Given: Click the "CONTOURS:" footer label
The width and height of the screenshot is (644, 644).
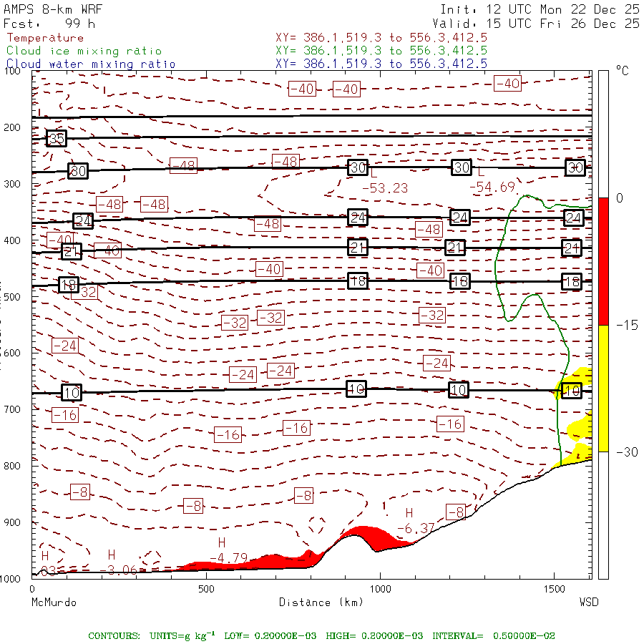Looking at the screenshot, I should [114, 636].
